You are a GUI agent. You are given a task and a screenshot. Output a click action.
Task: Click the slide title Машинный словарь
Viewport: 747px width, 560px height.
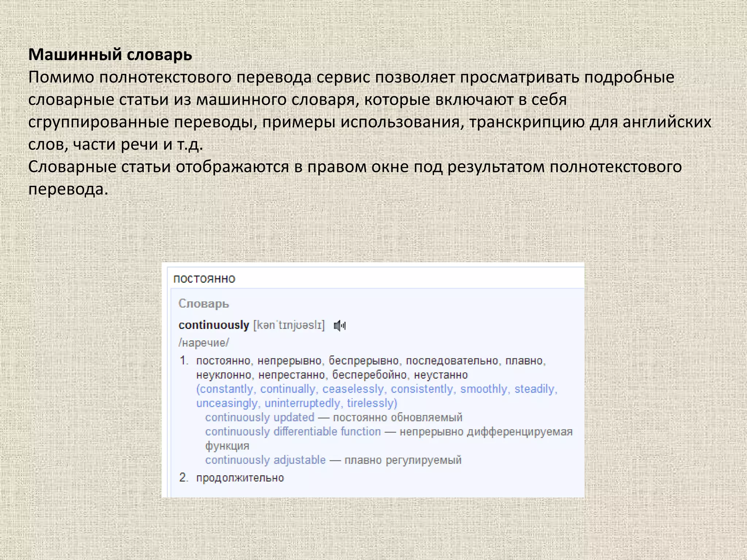coord(110,55)
